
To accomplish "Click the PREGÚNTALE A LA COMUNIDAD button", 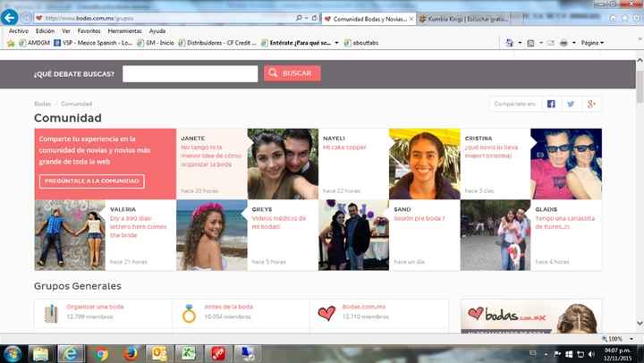I will point(92,181).
